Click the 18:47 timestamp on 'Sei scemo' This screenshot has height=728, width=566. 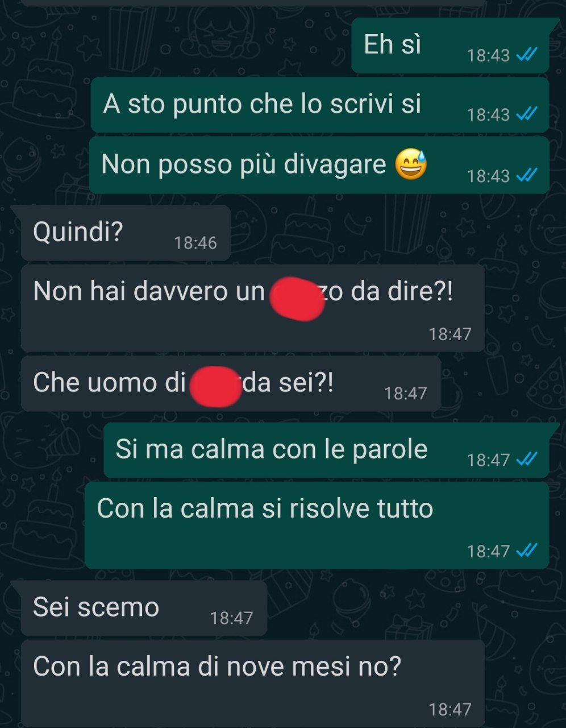coord(231,618)
